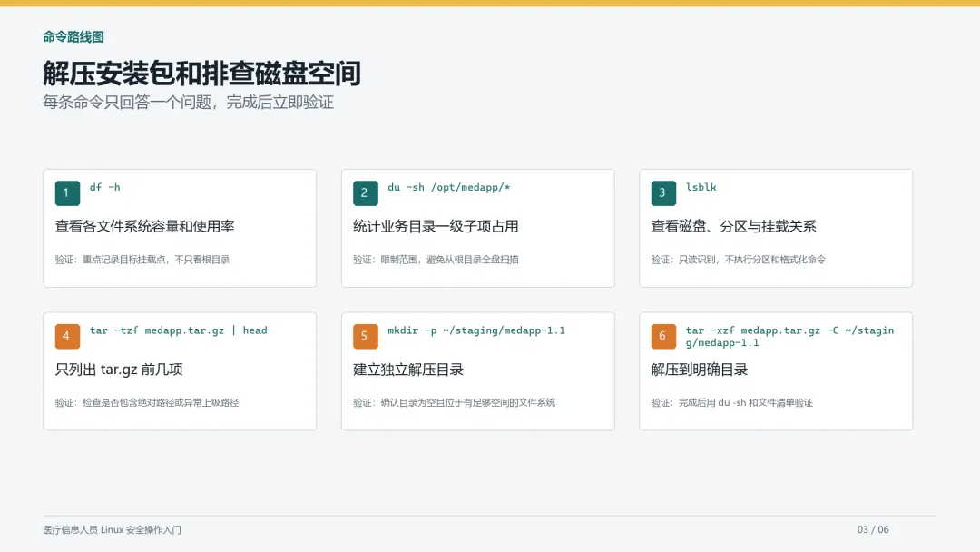
Task: Click heading 统计业务目录一级子项占用
Action: [436, 226]
